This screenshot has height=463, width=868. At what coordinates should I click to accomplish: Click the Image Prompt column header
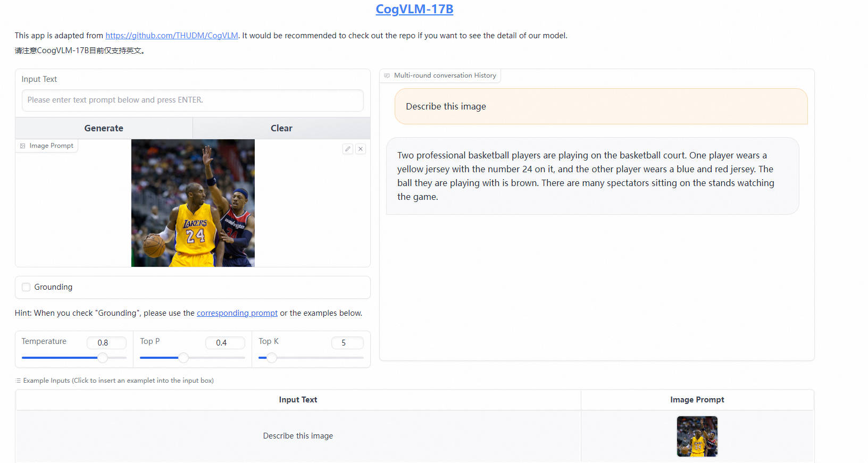[697, 400]
